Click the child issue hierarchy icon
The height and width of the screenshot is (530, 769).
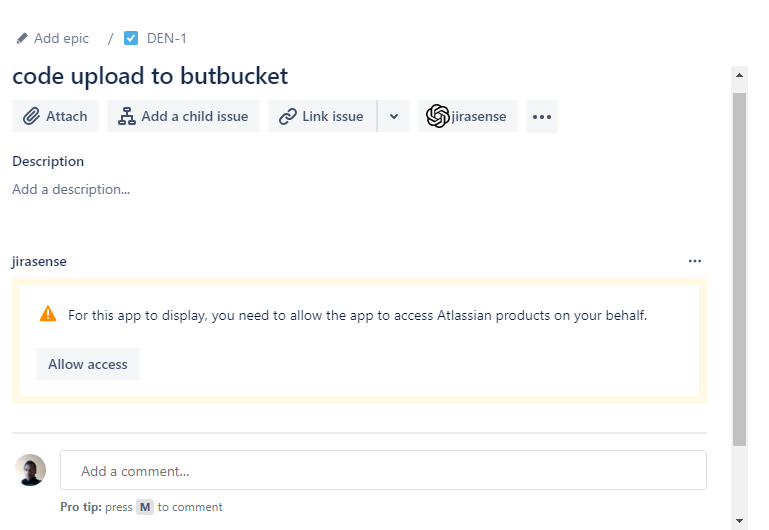[x=127, y=116]
